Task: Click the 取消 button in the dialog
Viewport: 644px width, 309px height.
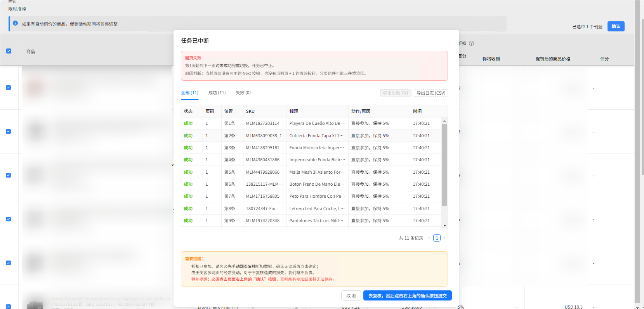Action: click(351, 295)
